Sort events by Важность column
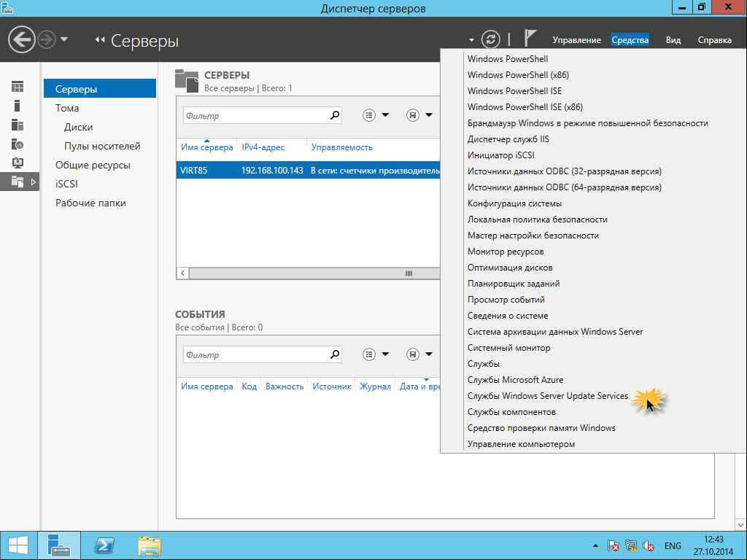This screenshot has height=560, width=747. [285, 386]
